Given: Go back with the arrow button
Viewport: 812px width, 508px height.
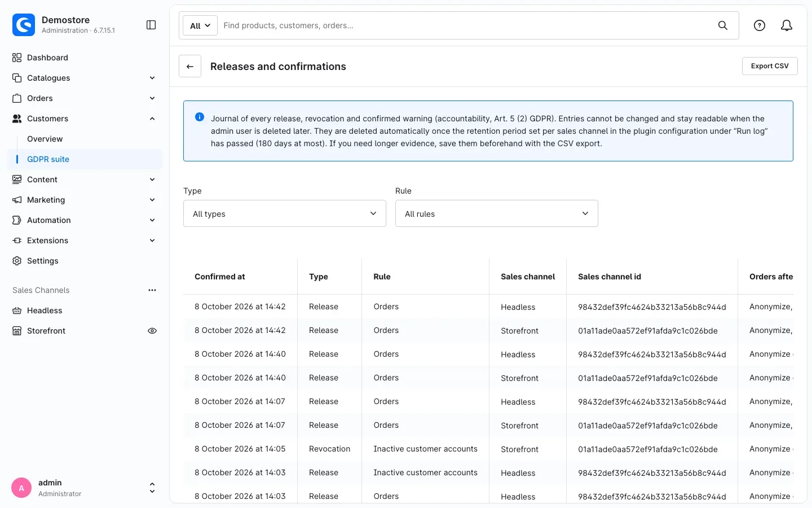Looking at the screenshot, I should point(190,66).
